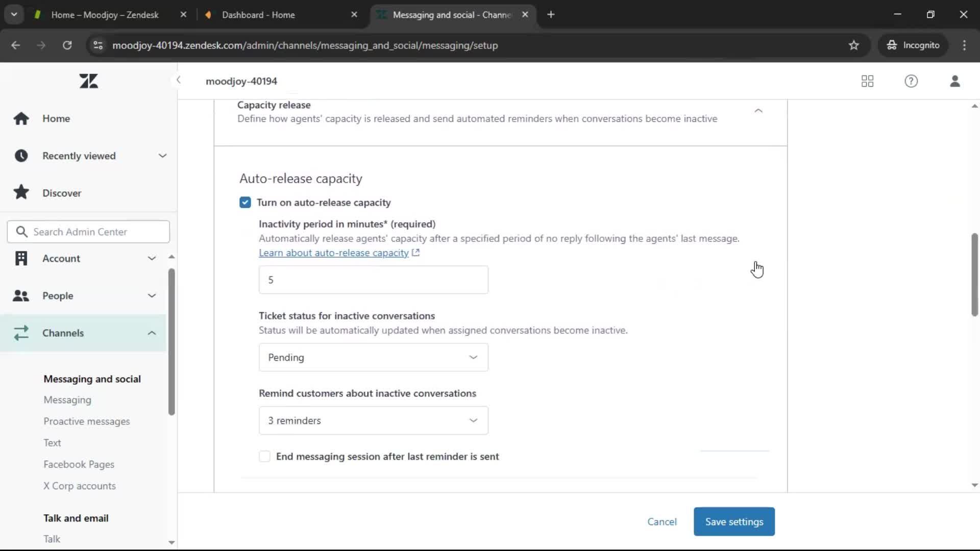Go back to previous page
The width and height of the screenshot is (980, 551).
click(15, 45)
